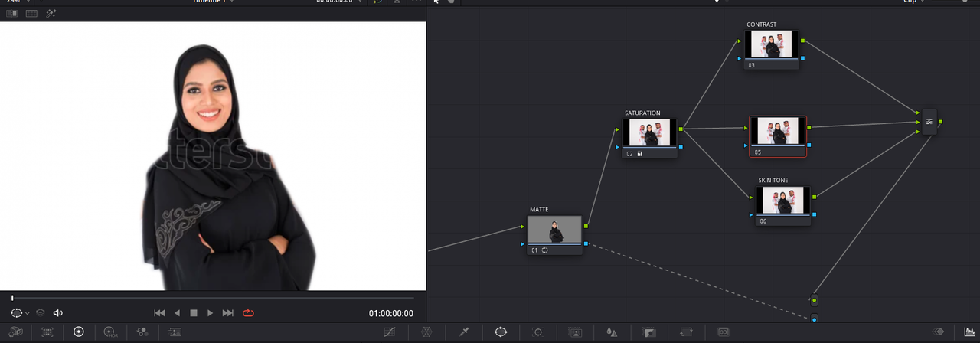980x343 pixels.
Task: Open the Power Window palette
Action: coord(501,332)
